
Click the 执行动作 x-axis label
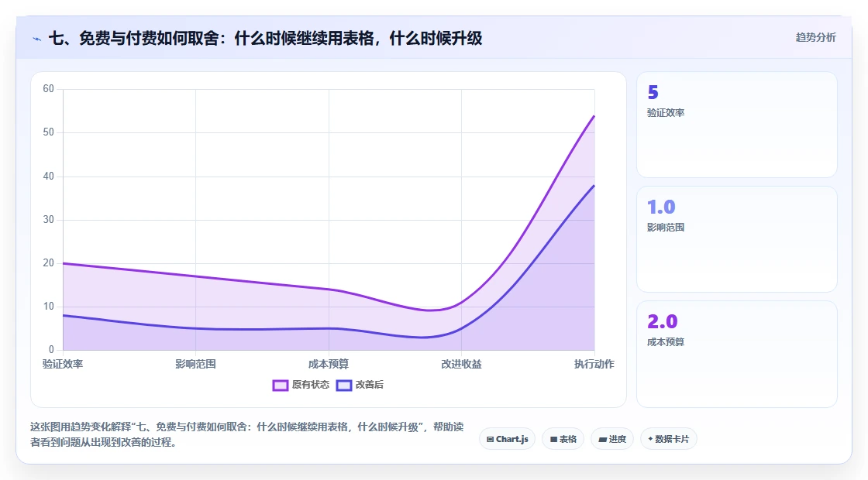(x=594, y=364)
